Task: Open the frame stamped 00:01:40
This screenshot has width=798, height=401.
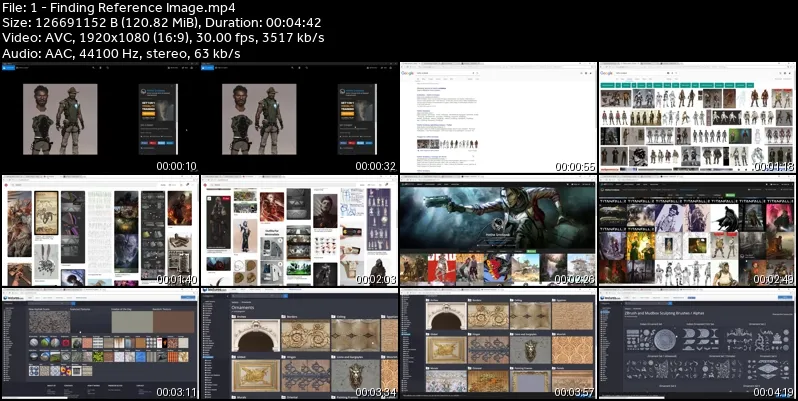Action: tap(100, 231)
